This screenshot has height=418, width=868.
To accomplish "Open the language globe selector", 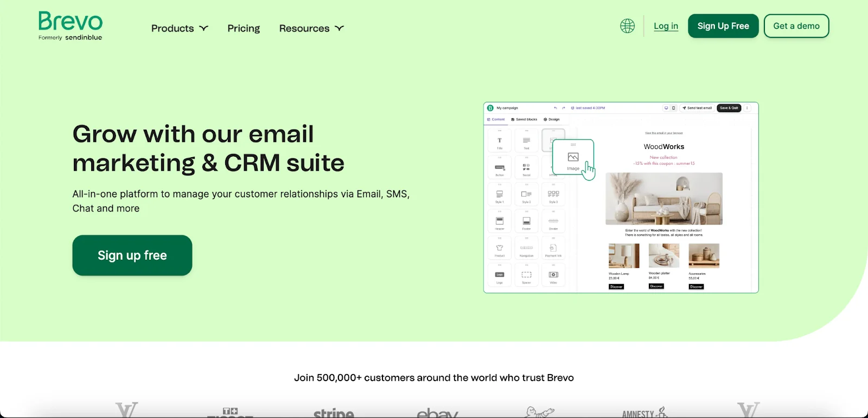I will pos(627,26).
